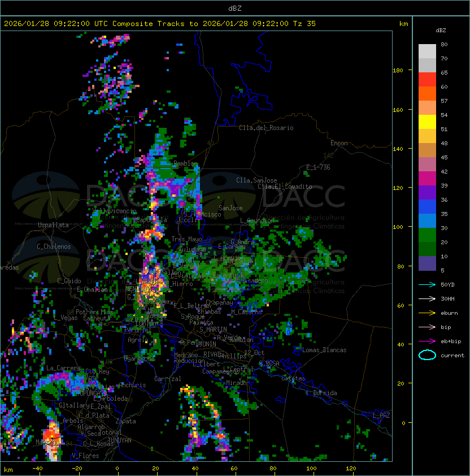Click the Agrelo place label
The height and width of the screenshot is (476, 470).
pos(138,340)
